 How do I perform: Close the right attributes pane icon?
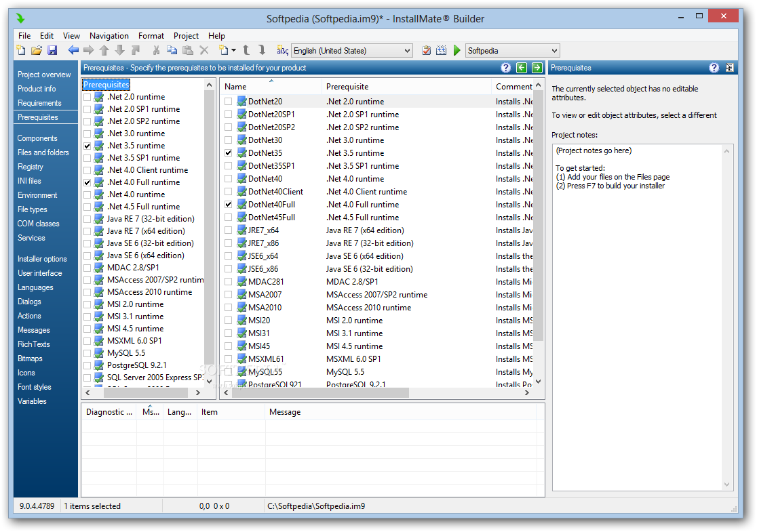point(729,68)
